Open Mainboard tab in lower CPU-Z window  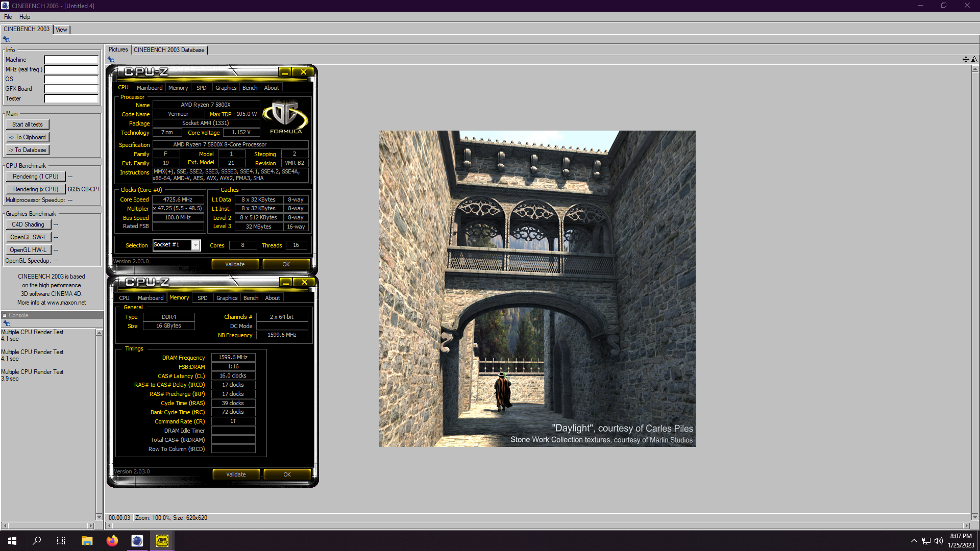(x=151, y=298)
